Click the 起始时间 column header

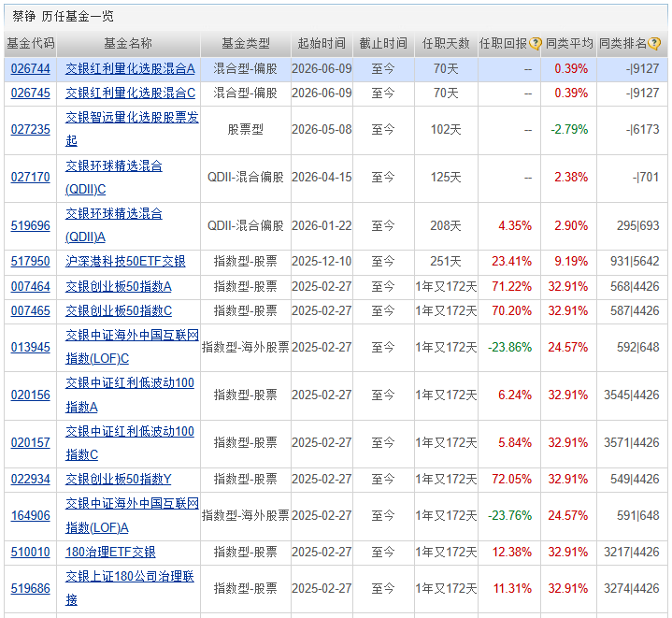pyautogui.click(x=322, y=43)
